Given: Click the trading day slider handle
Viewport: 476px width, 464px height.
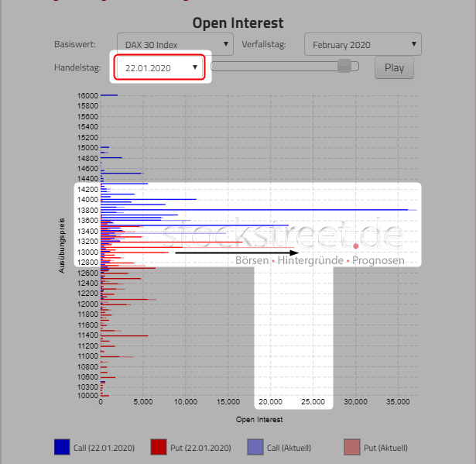Looking at the screenshot, I should (x=344, y=67).
